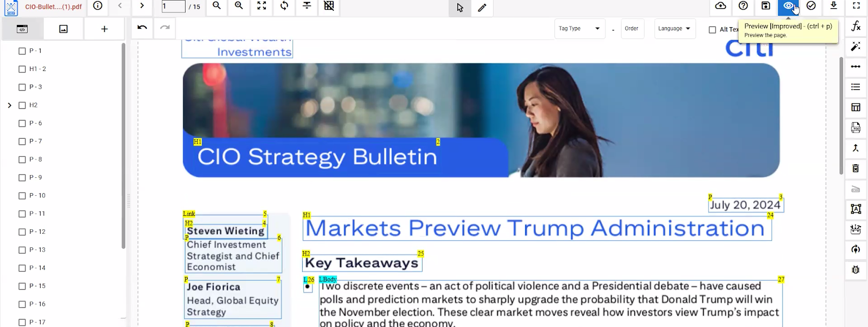
Task: Click the magic wand auto-tag tool
Action: (x=856, y=46)
